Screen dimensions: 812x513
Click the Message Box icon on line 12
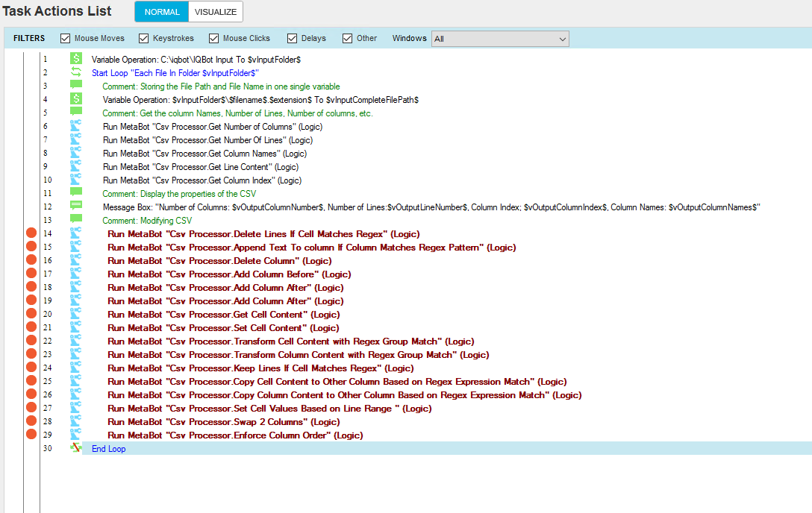(76, 206)
